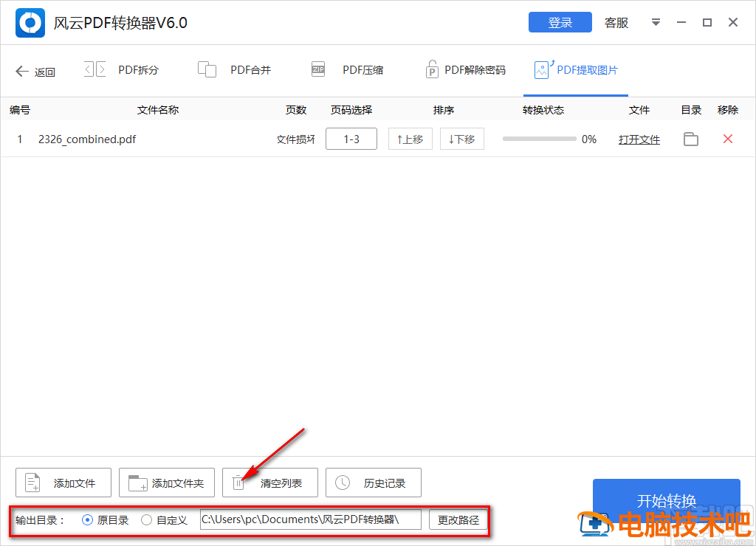756x546 pixels.
Task: Switch to the PDF合并 tab
Action: tap(251, 70)
